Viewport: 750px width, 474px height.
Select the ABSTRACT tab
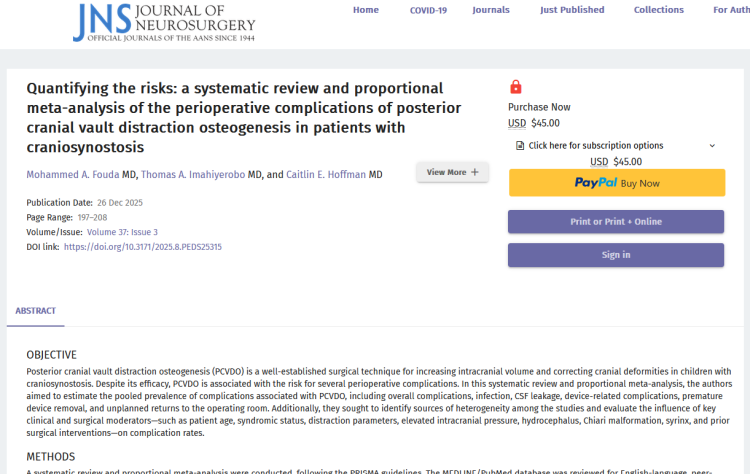35,311
